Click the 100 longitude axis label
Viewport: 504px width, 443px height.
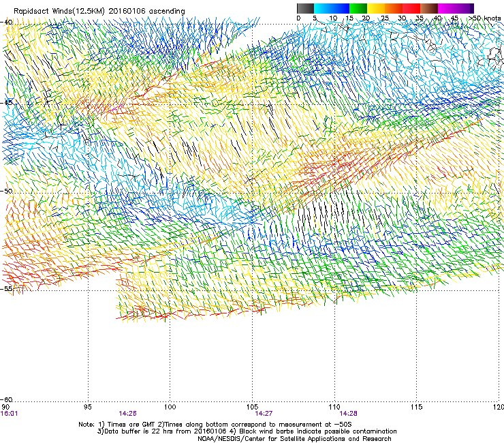click(x=170, y=408)
